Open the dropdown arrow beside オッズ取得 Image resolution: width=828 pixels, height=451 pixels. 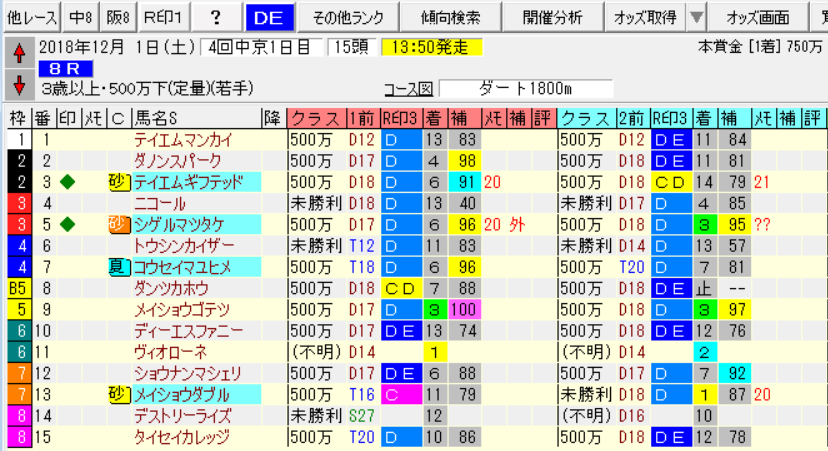(697, 17)
